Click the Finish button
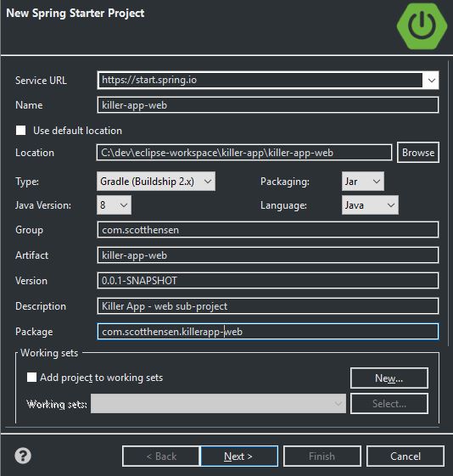The height and width of the screenshot is (476, 453). point(322,456)
